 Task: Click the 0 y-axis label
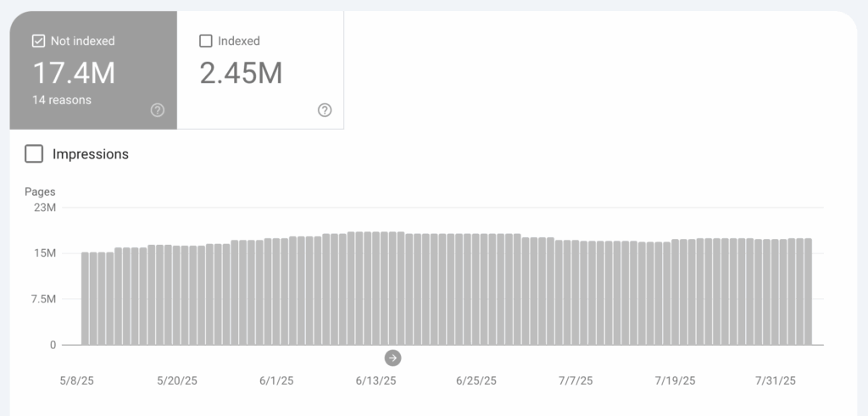point(53,345)
